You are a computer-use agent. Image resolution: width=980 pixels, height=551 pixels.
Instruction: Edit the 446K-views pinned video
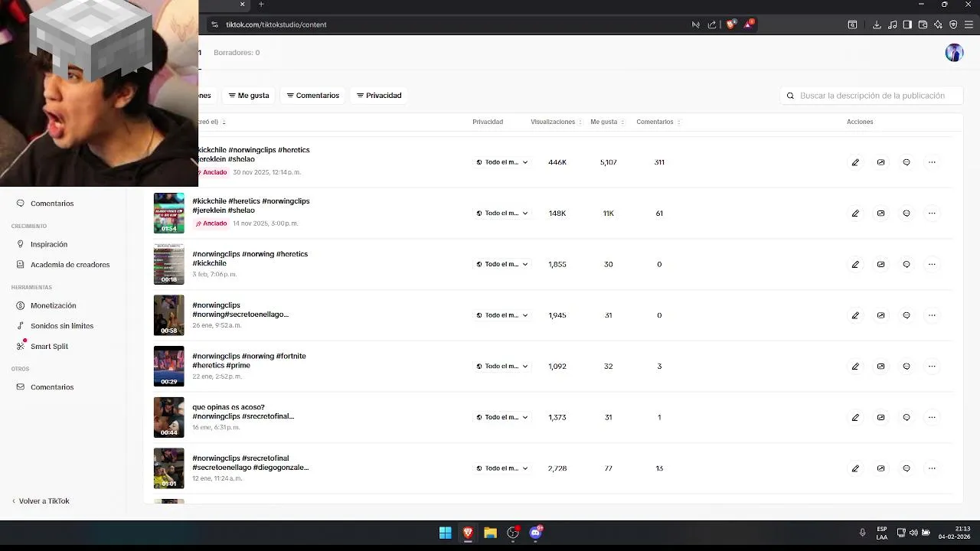tap(855, 162)
